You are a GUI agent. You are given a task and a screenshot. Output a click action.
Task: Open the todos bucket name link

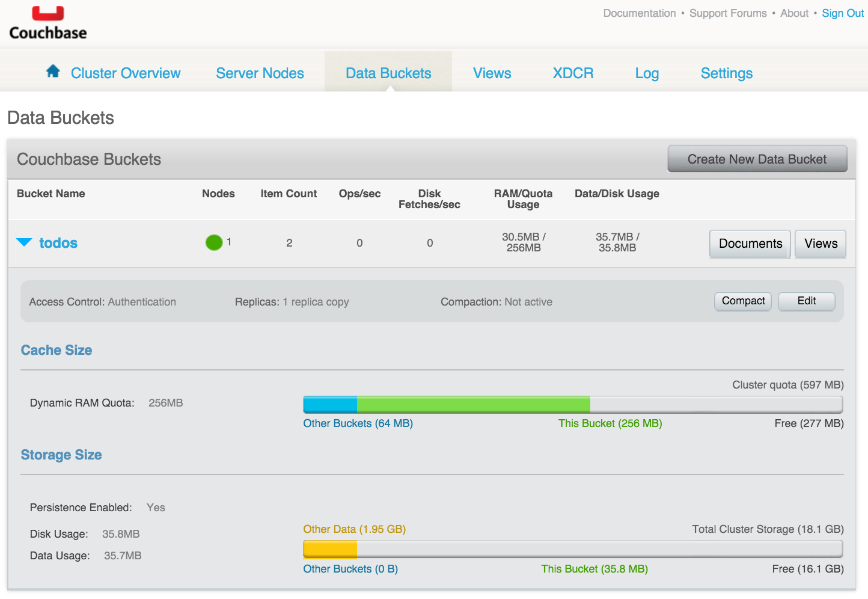click(x=58, y=243)
